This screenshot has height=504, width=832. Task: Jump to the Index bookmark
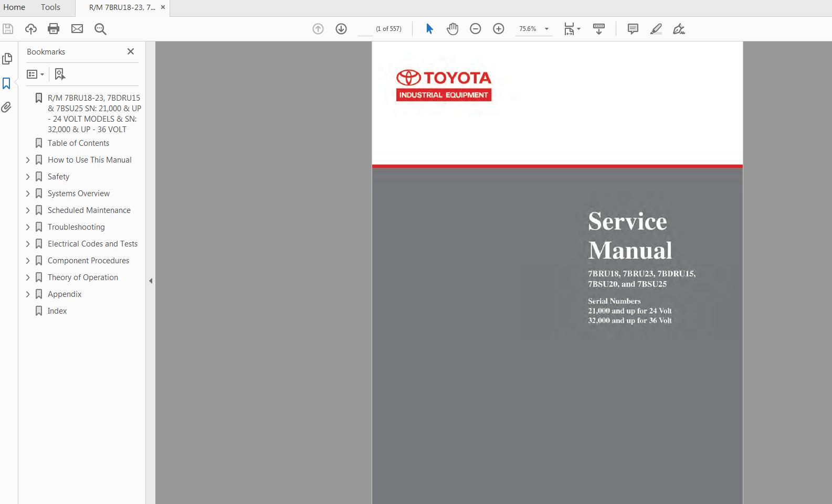pyautogui.click(x=57, y=311)
